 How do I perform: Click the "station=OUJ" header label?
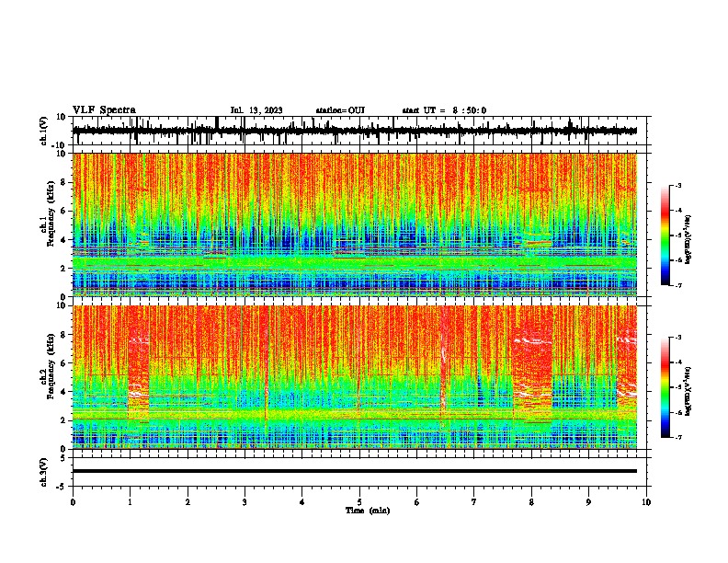(340, 110)
